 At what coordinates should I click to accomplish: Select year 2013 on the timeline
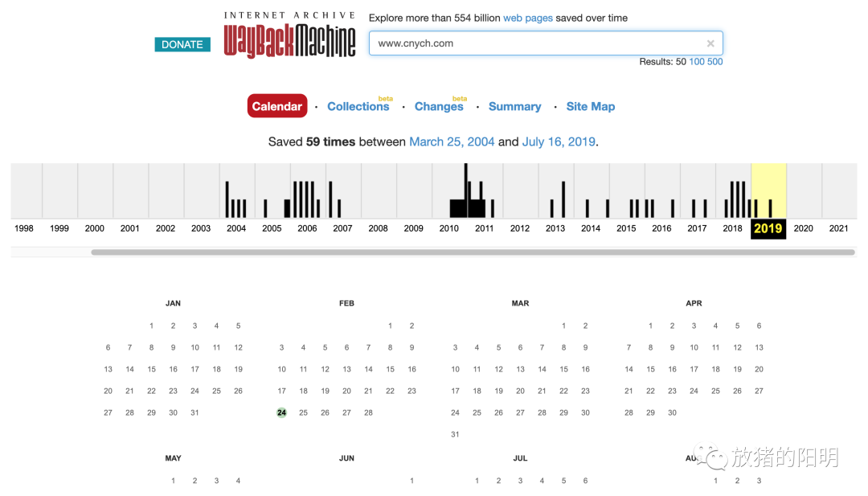click(x=555, y=228)
